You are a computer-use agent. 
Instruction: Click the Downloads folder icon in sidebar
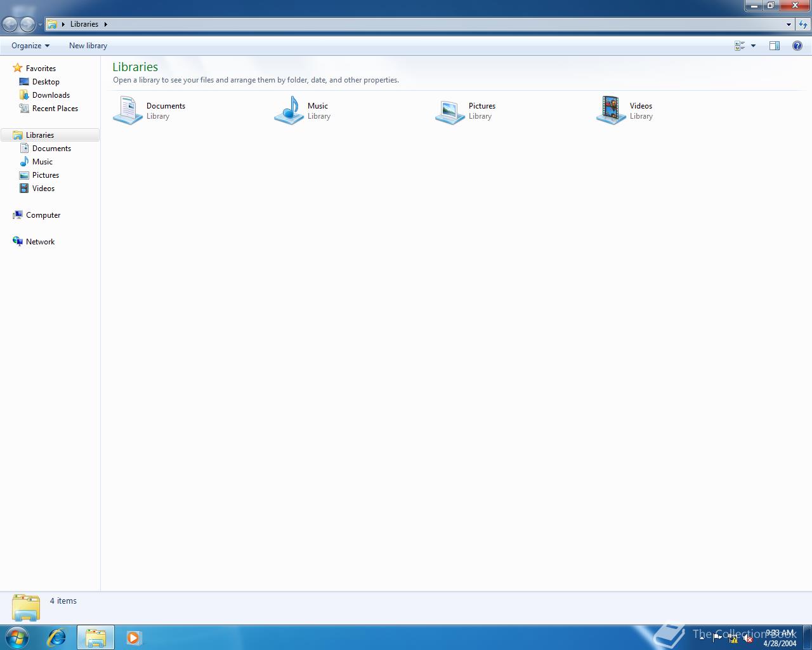(24, 95)
